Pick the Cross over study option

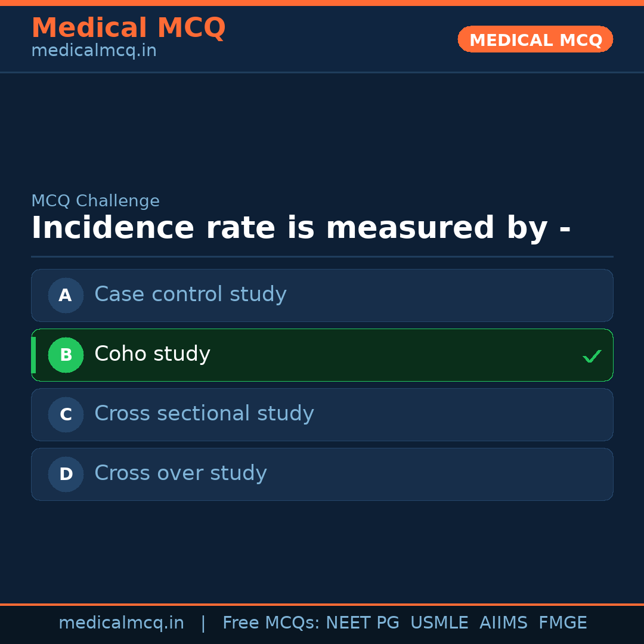(180, 473)
